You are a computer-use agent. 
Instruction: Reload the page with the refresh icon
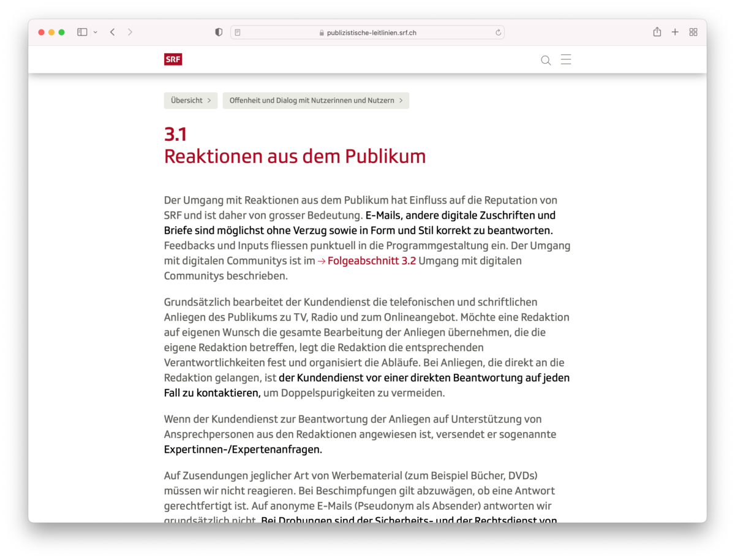498,32
